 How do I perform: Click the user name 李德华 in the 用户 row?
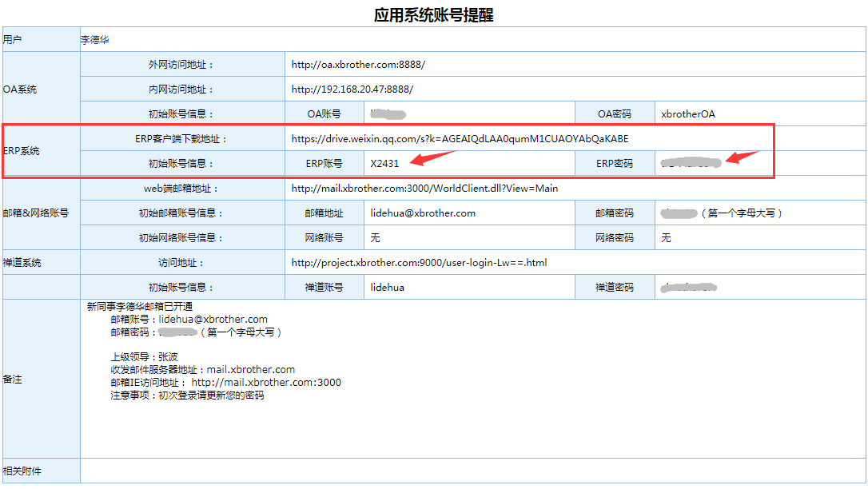pyautogui.click(x=94, y=39)
